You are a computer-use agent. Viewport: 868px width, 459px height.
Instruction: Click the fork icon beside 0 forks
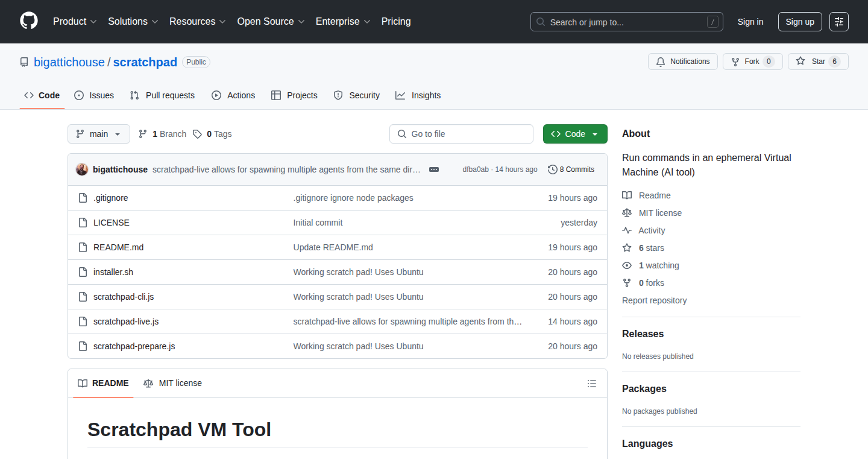[x=627, y=283]
